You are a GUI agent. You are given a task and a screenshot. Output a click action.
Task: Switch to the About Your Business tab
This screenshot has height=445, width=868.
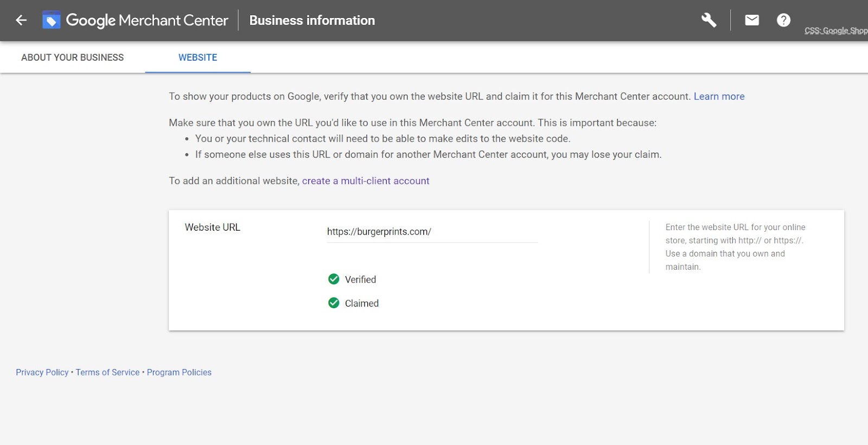coord(72,58)
